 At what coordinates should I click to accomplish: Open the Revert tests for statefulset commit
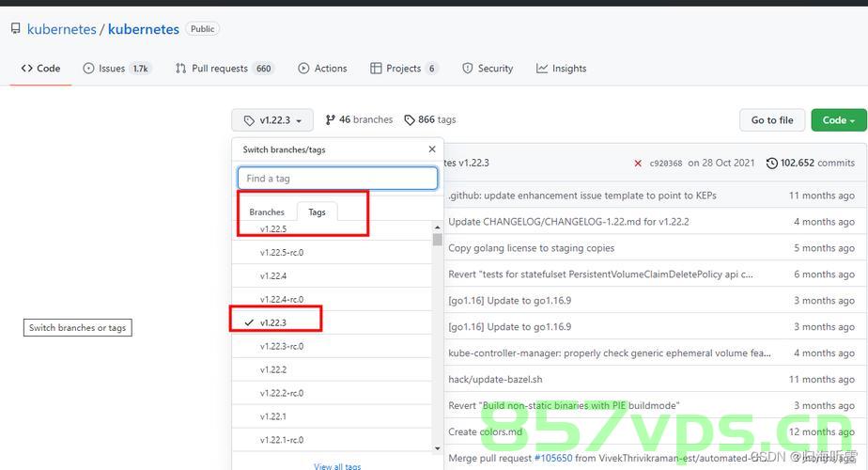[x=600, y=274]
